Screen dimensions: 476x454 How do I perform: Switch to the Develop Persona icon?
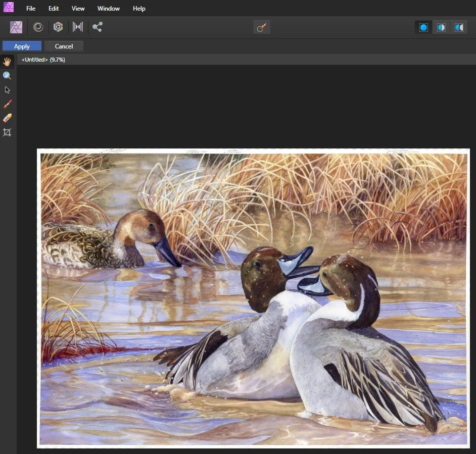point(58,27)
